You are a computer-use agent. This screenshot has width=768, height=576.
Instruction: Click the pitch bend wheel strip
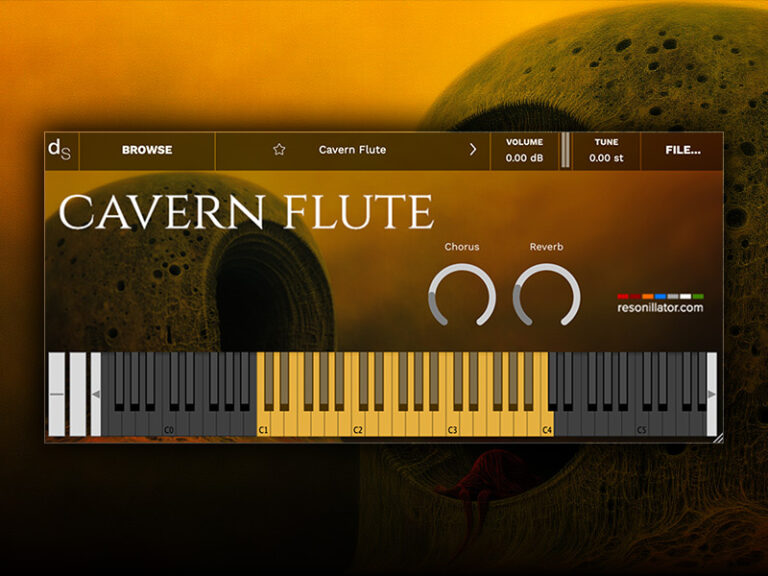56,394
